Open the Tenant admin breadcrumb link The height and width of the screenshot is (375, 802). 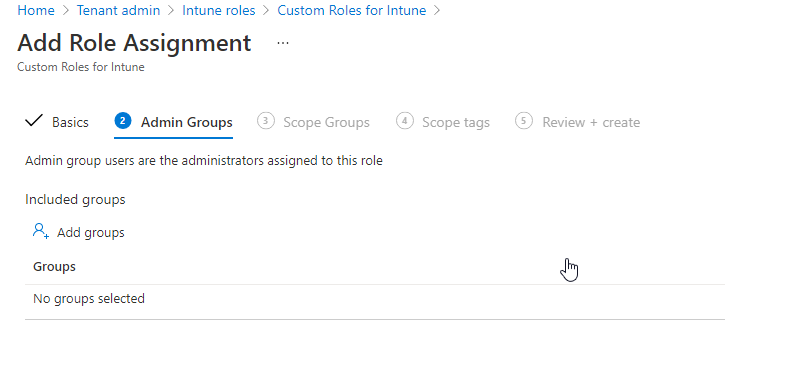pyautogui.click(x=118, y=10)
